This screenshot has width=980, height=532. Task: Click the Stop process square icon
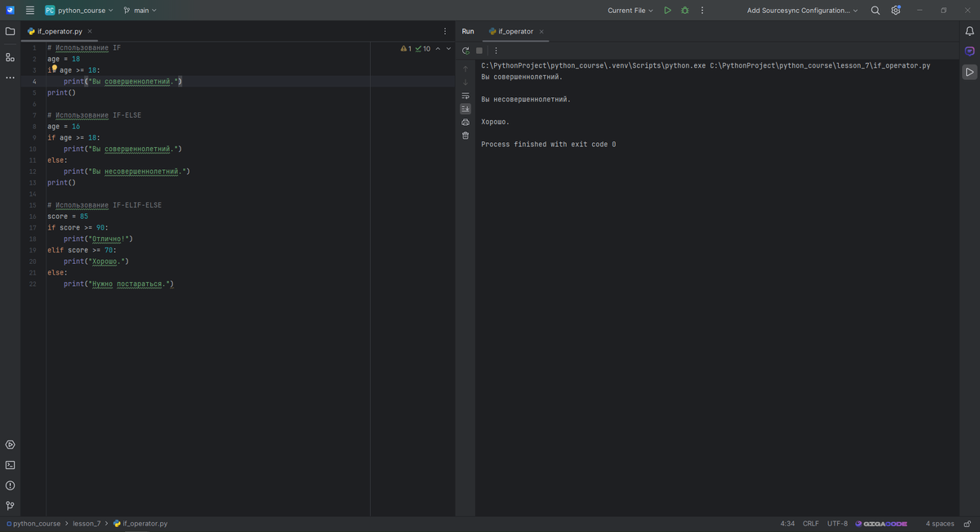click(479, 51)
